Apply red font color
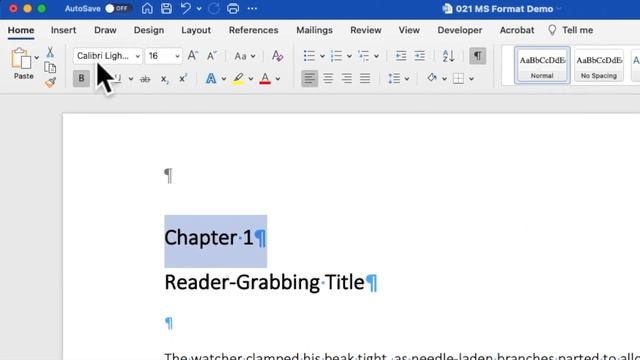Viewport: 640px width, 360px height. click(x=265, y=78)
